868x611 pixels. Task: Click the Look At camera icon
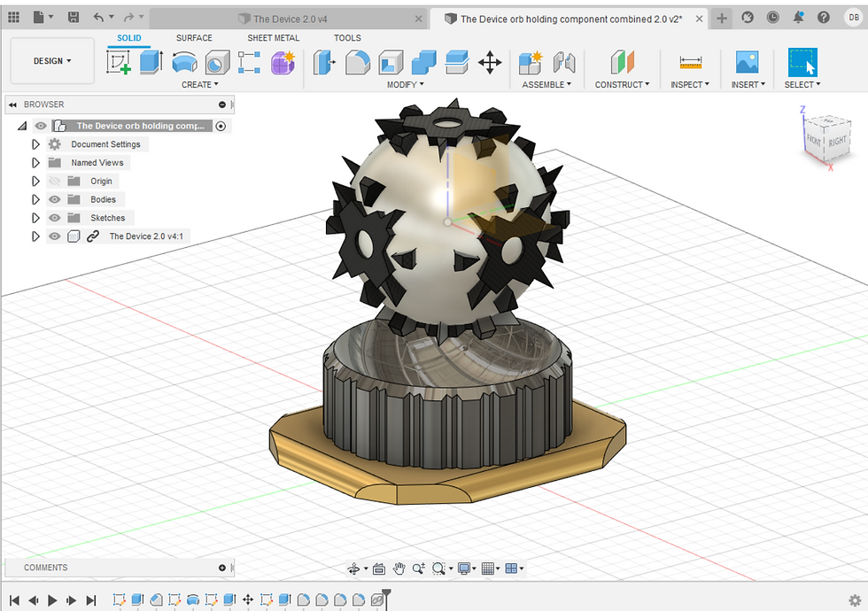click(x=379, y=568)
